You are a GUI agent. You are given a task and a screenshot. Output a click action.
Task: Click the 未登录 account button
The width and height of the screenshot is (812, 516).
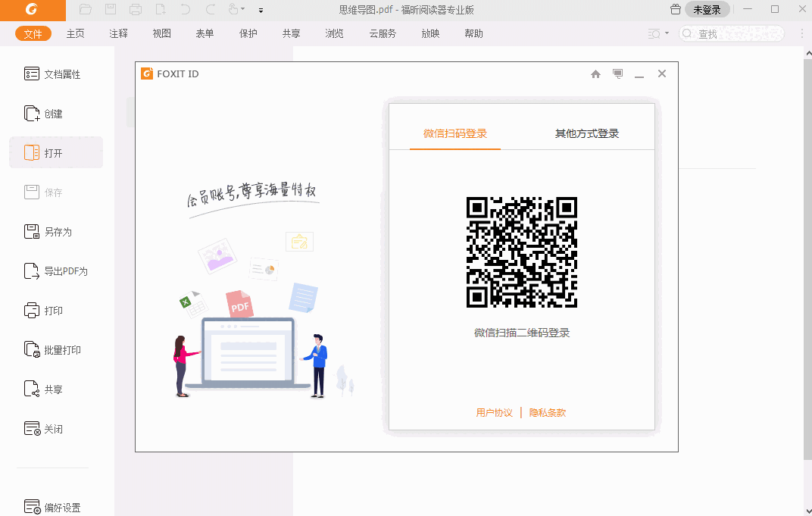point(707,10)
